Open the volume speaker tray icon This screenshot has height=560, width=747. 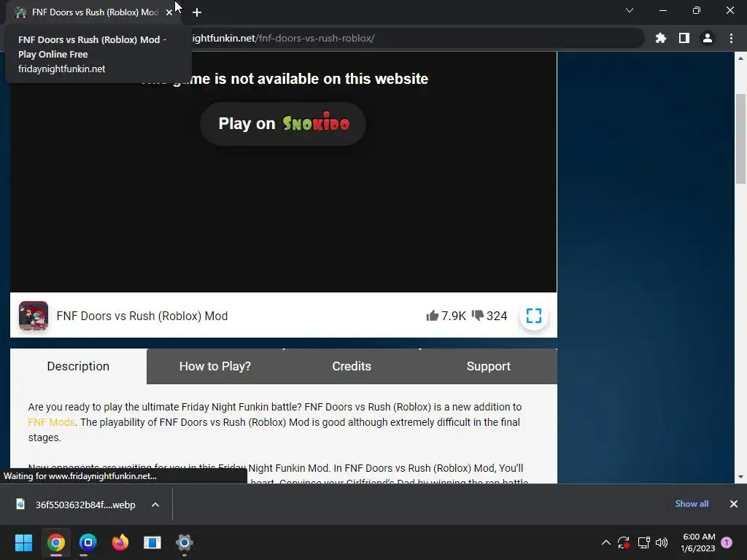(662, 542)
